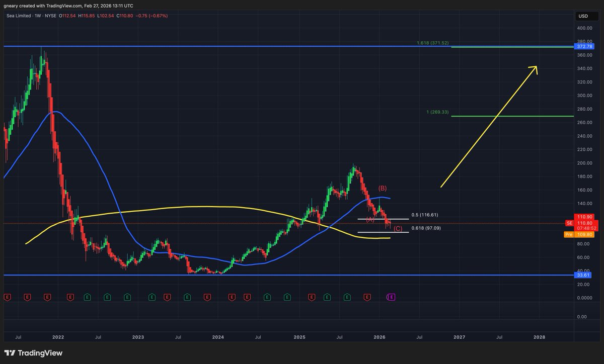The image size is (604, 364).
Task: Click the 2026 label on the time axis
Action: (379, 337)
